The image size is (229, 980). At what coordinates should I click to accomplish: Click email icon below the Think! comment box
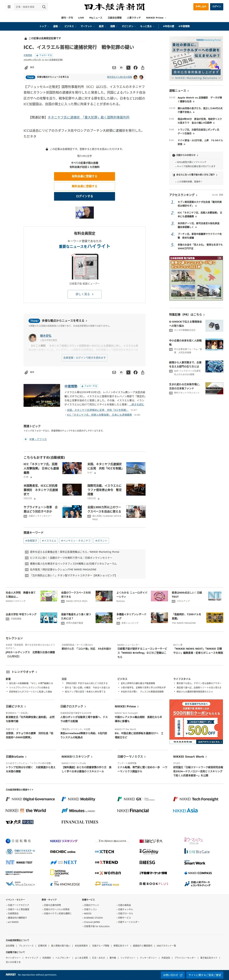coord(114,372)
